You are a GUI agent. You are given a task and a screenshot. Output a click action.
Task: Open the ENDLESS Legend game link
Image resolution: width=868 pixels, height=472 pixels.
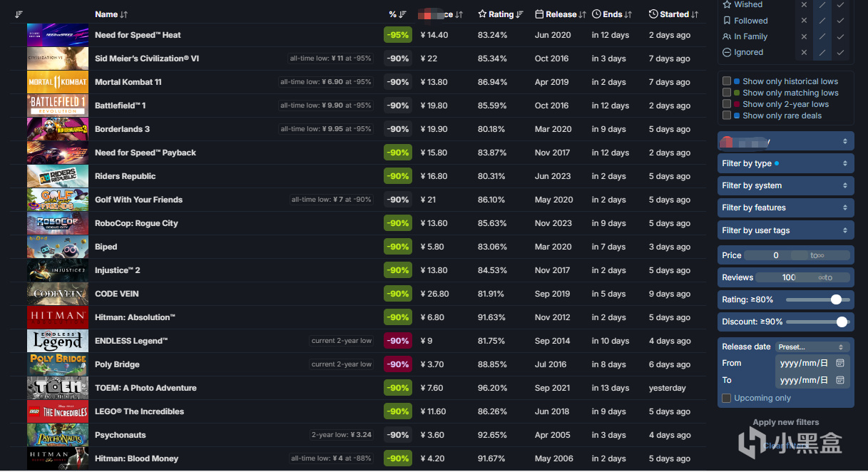(131, 341)
